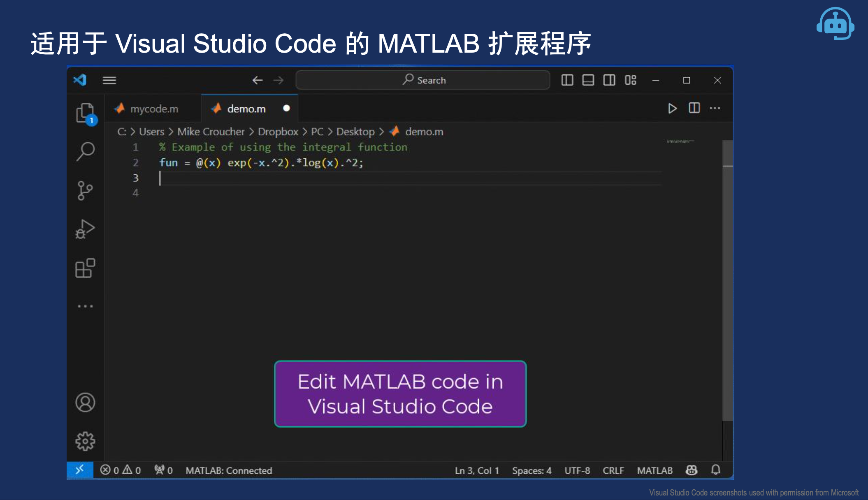The height and width of the screenshot is (500, 868).
Task: Toggle the bottom panel layout icon
Action: coord(588,80)
